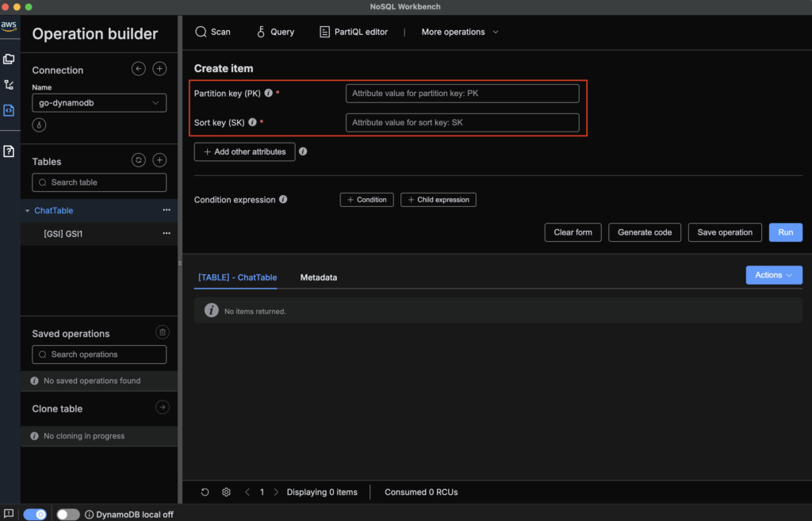Click the reload results icon in footer
This screenshot has width=812, height=521.
point(205,492)
